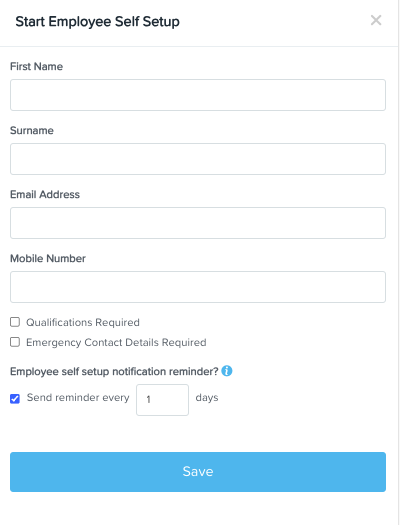The height and width of the screenshot is (525, 400).
Task: Click the First Name label
Action: click(36, 66)
